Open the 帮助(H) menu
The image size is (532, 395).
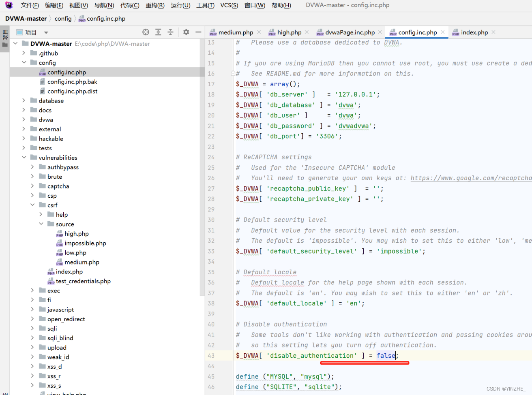tap(281, 5)
